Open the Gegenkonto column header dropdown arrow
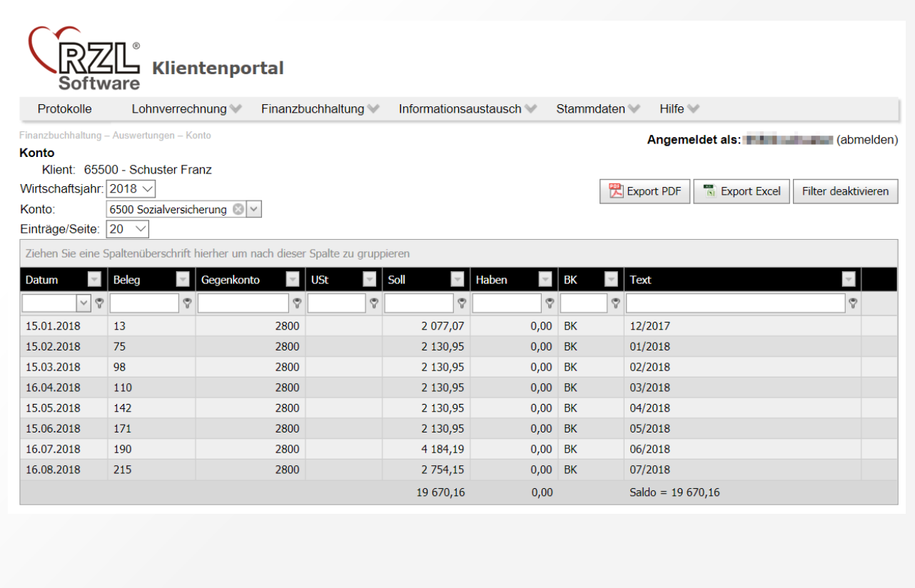The width and height of the screenshot is (915, 588). [x=293, y=279]
